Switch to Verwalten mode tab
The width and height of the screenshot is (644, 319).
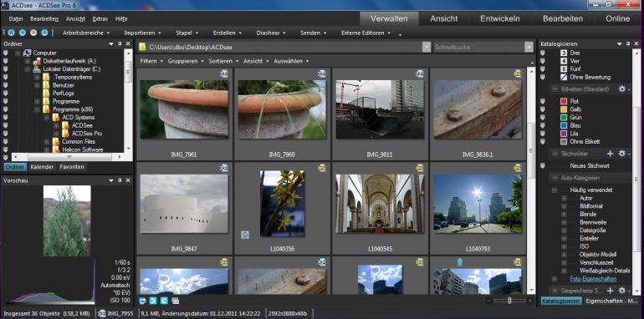tap(389, 18)
